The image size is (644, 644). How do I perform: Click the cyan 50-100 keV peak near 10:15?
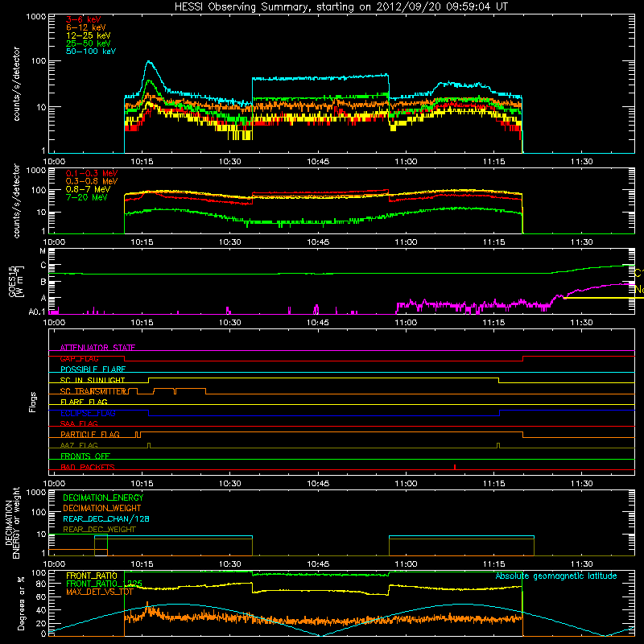coord(150,62)
